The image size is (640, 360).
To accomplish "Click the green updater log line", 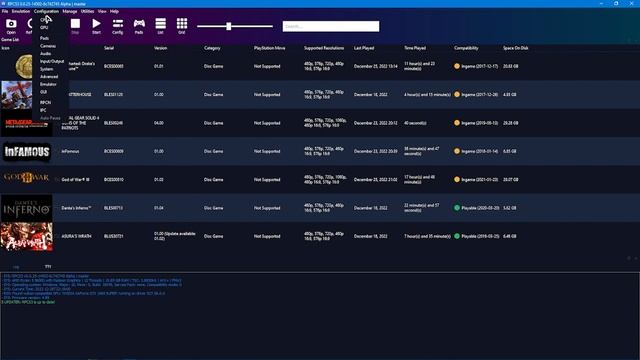I will (28, 302).
